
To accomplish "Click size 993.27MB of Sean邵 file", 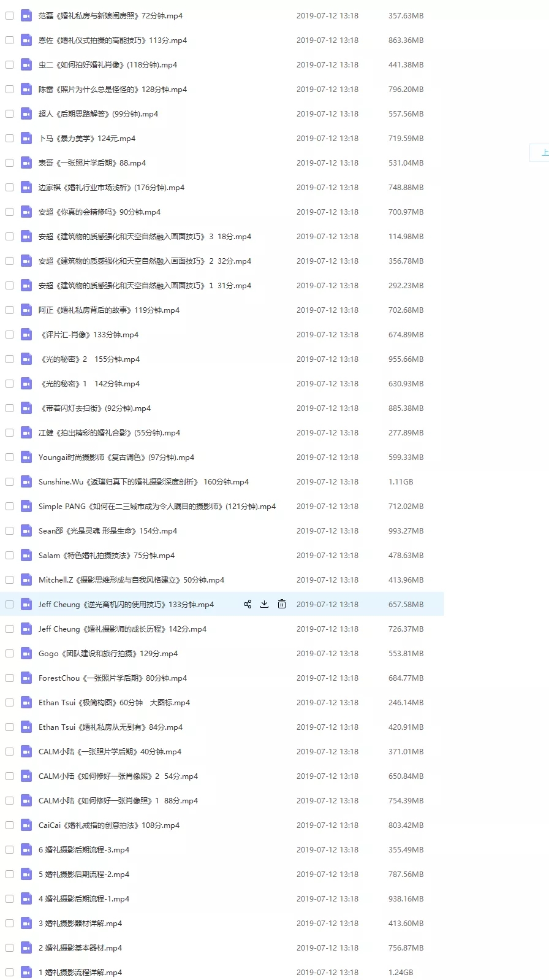I will click(406, 530).
